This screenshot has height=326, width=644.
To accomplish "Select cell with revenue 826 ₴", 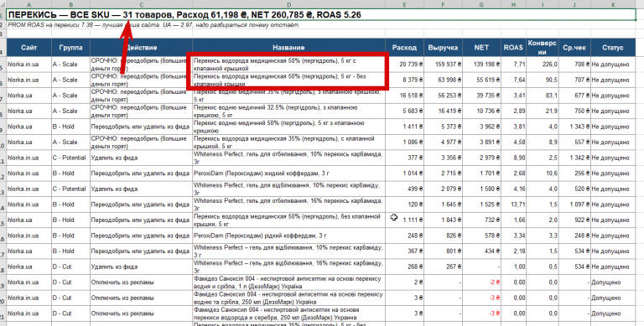I will pyautogui.click(x=443, y=235).
